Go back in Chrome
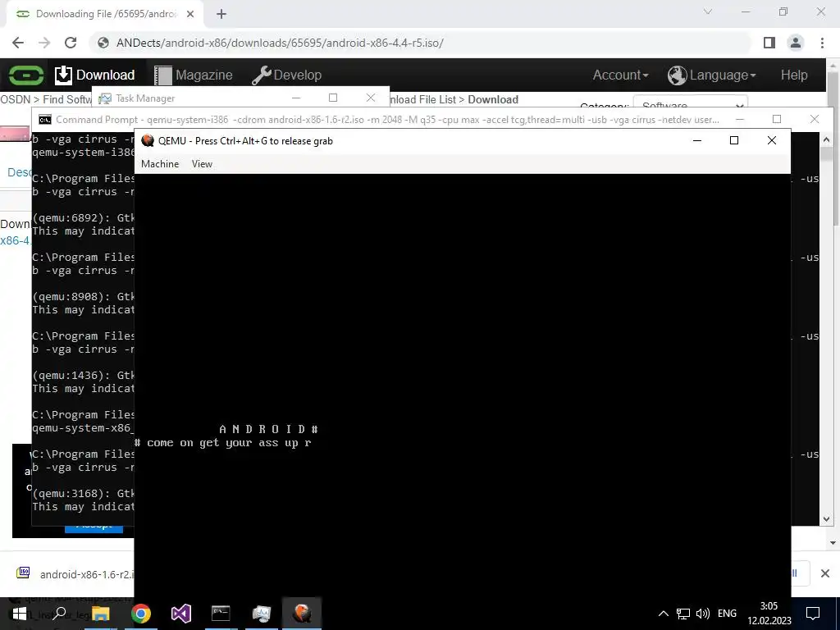Viewport: 840px width, 630px height. pos(18,43)
